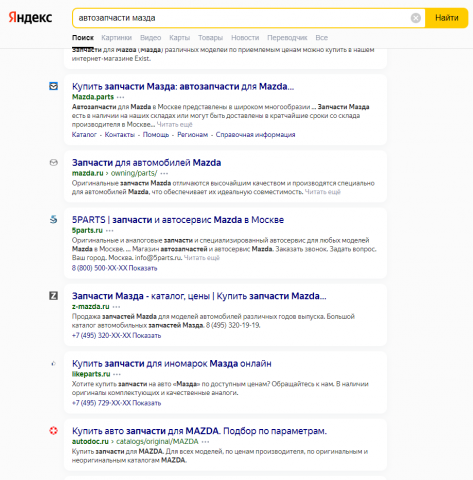Open the three-dot menu next to z-mazda.ru

[x=116, y=307]
